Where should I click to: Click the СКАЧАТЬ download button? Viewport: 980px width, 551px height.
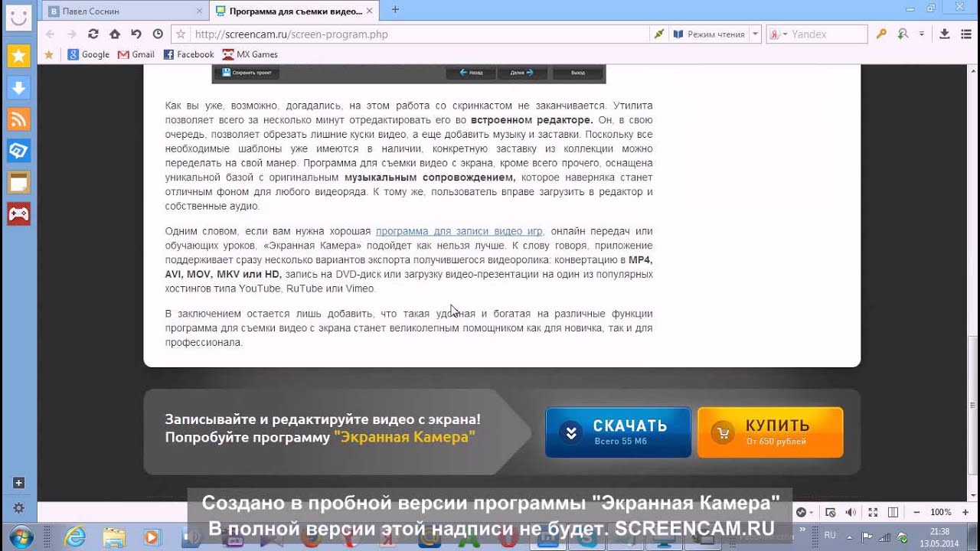618,432
